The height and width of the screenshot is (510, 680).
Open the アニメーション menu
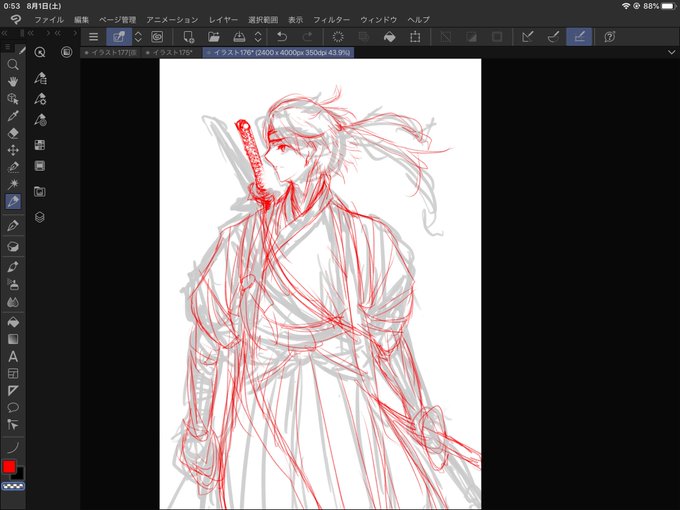pos(172,20)
